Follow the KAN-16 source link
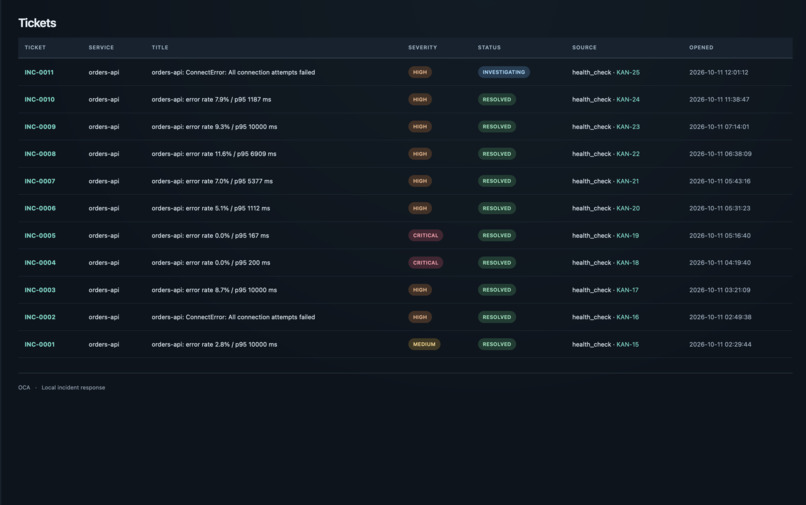The image size is (806, 505). 627,317
